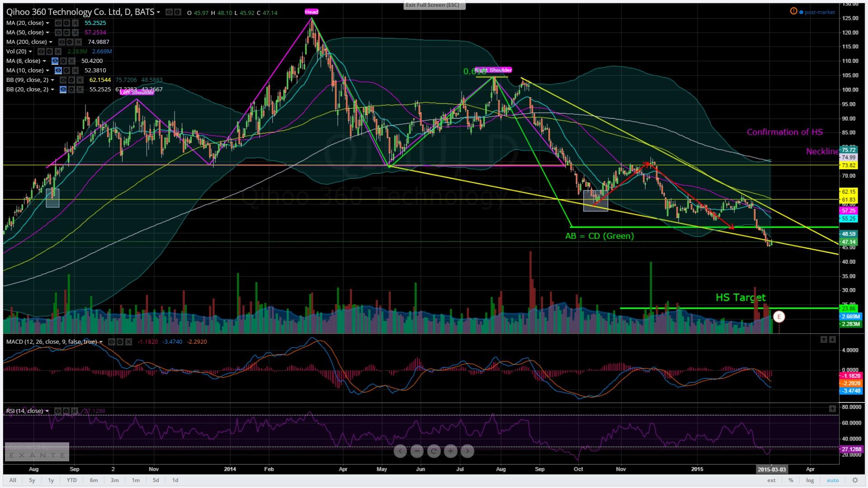The width and height of the screenshot is (868, 488).
Task: Expand the MA (8, close) dropdown arrow
Action: click(x=44, y=61)
